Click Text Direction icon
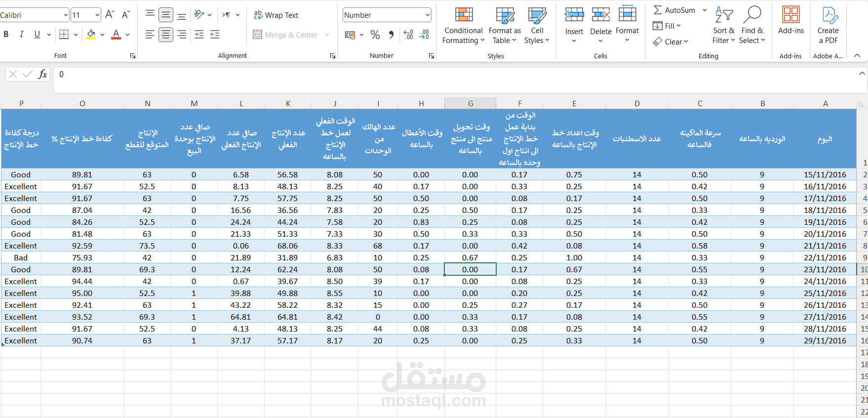Image resolution: width=868 pixels, height=418 pixels. (x=226, y=15)
